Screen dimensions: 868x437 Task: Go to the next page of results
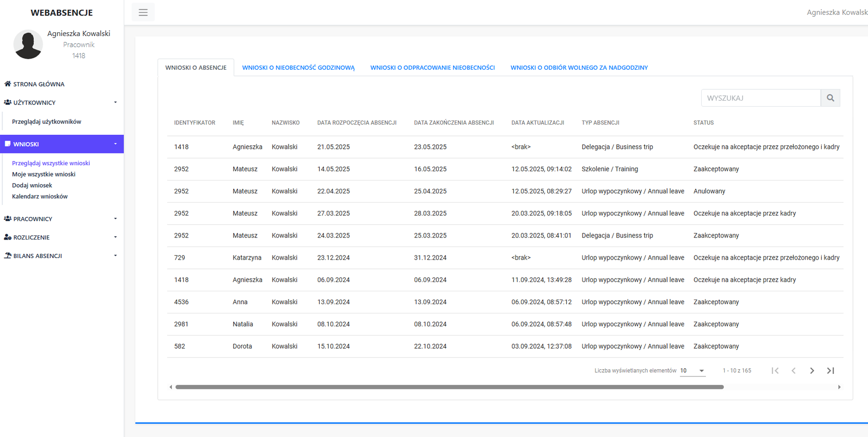pos(812,370)
